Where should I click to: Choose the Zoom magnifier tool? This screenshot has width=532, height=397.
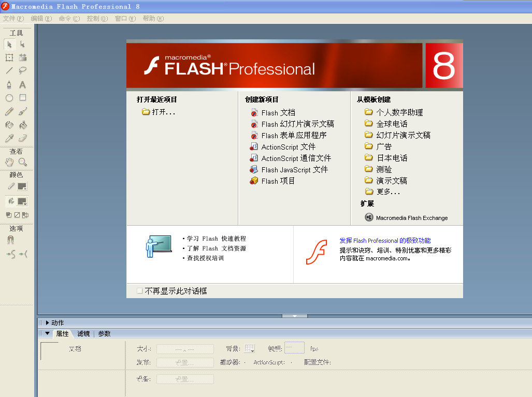point(23,162)
